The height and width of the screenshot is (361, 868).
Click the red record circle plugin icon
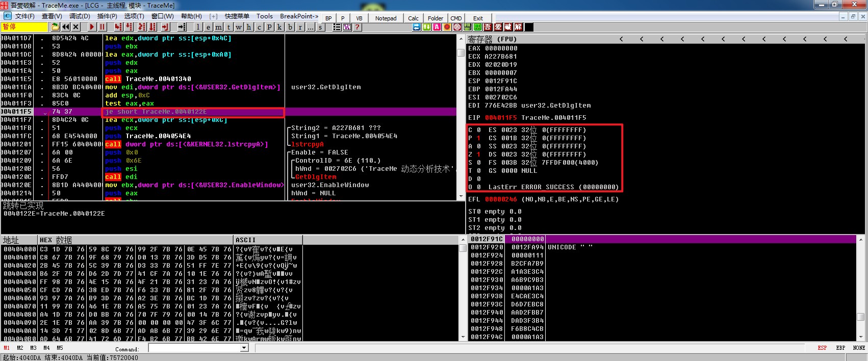point(447,27)
